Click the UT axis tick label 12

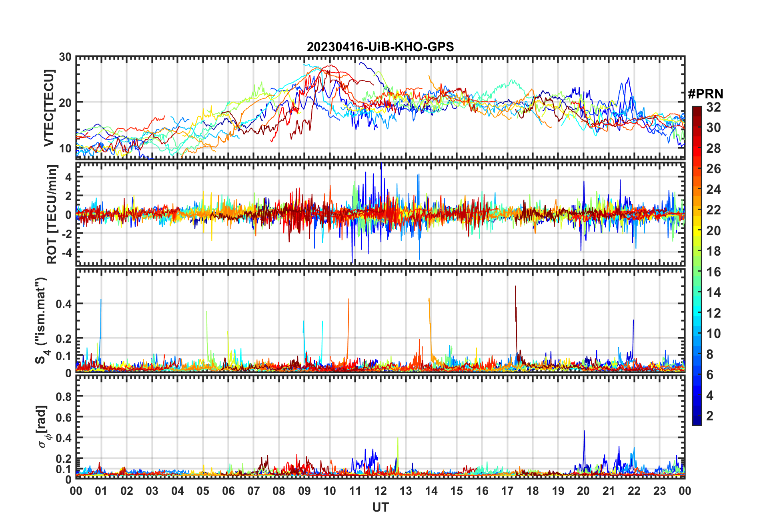[380, 491]
